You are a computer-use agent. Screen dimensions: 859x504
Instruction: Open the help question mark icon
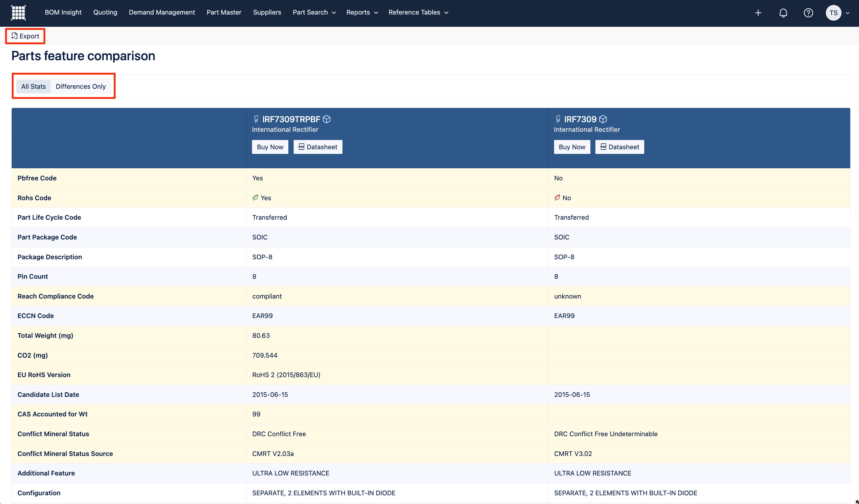[x=808, y=13]
